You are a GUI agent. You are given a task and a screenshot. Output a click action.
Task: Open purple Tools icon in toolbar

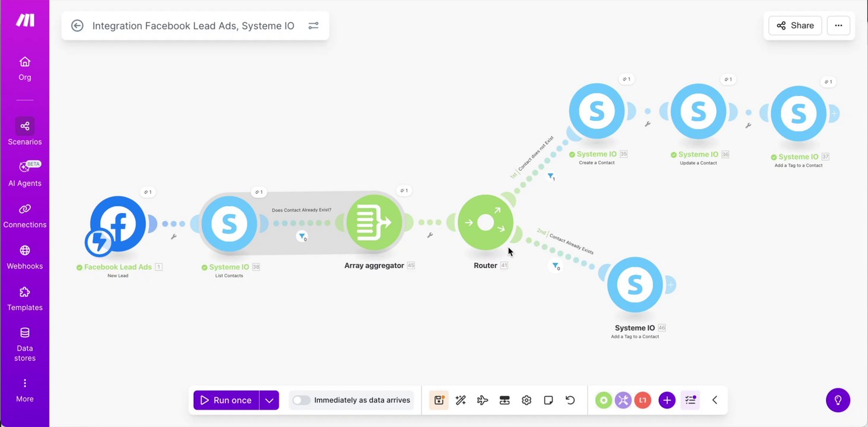pyautogui.click(x=623, y=400)
